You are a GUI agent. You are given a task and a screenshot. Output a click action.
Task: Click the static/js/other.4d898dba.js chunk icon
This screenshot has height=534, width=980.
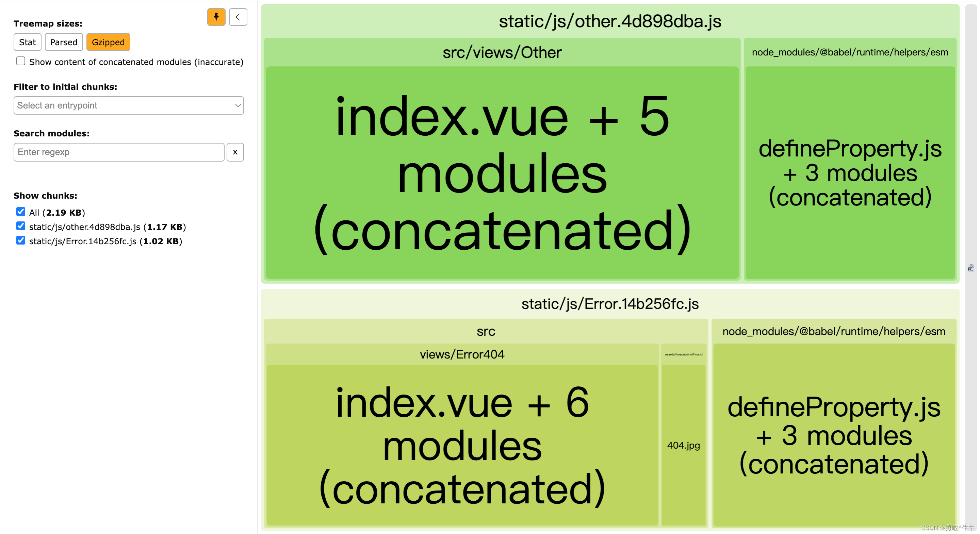coord(20,226)
